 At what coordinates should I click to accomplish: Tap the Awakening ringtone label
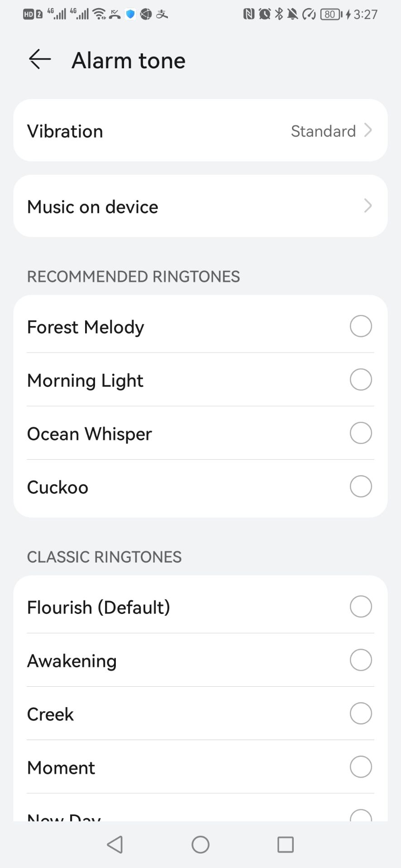[x=72, y=661]
